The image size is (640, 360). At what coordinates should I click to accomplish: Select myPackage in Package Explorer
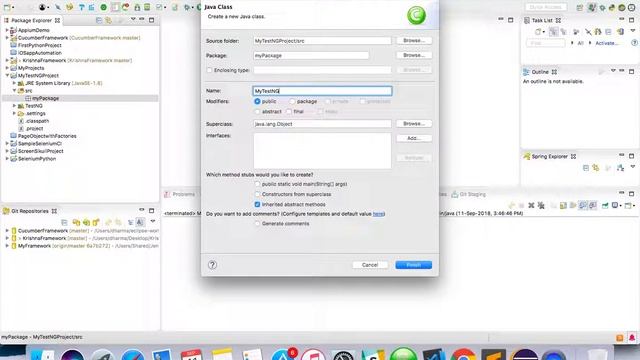pos(45,98)
